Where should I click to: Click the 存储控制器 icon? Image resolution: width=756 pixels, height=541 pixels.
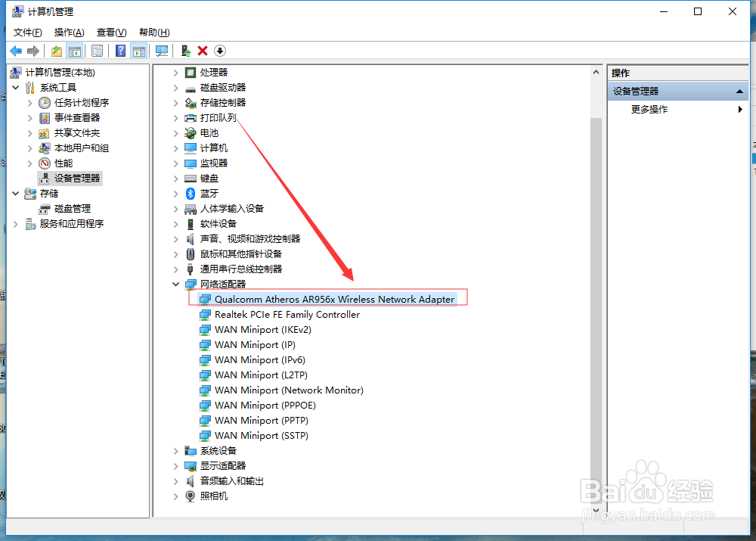[191, 103]
